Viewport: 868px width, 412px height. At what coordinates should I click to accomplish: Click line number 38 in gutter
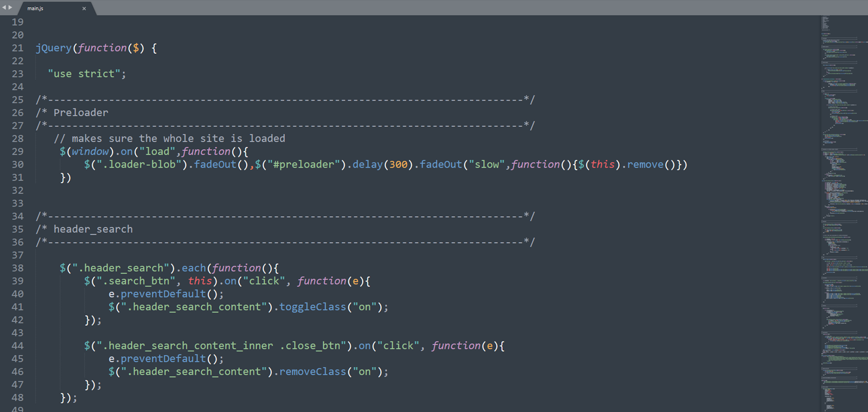click(17, 268)
